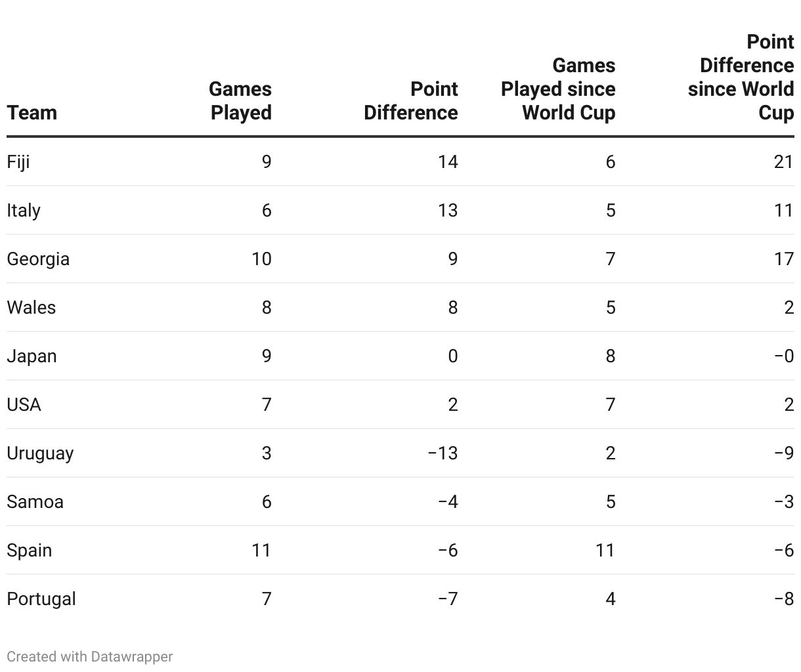This screenshot has height=672, width=801.
Task: Click the Italy team name
Action: pos(24,210)
